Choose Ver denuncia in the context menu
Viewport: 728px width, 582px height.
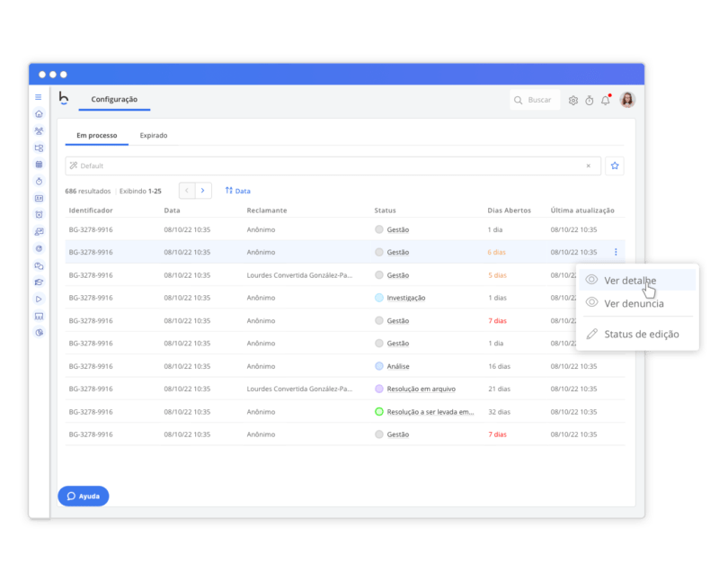(x=634, y=303)
